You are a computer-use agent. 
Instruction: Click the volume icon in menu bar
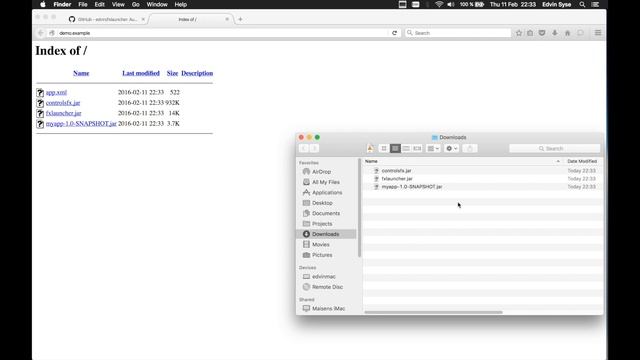[451, 4]
